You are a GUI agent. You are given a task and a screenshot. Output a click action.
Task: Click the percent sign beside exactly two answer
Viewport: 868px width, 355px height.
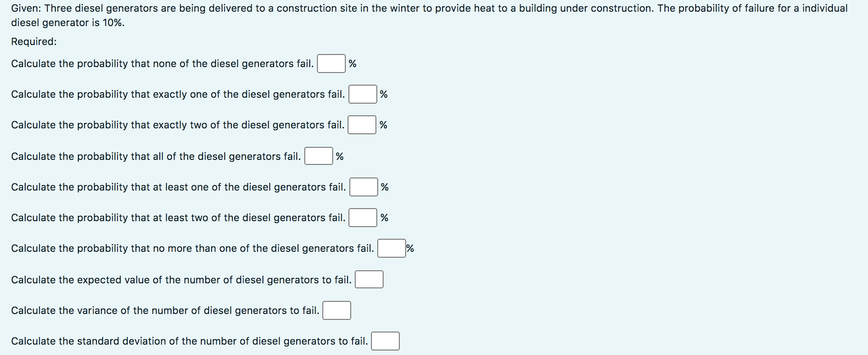point(383,125)
